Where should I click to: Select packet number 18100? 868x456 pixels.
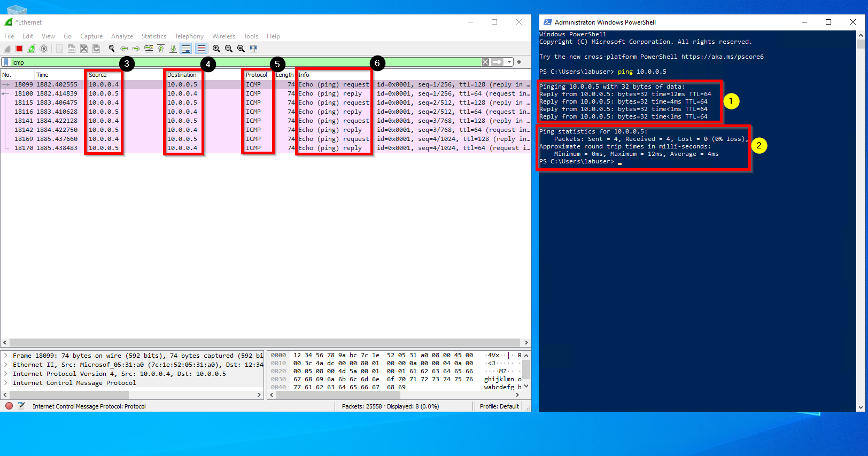266,93
